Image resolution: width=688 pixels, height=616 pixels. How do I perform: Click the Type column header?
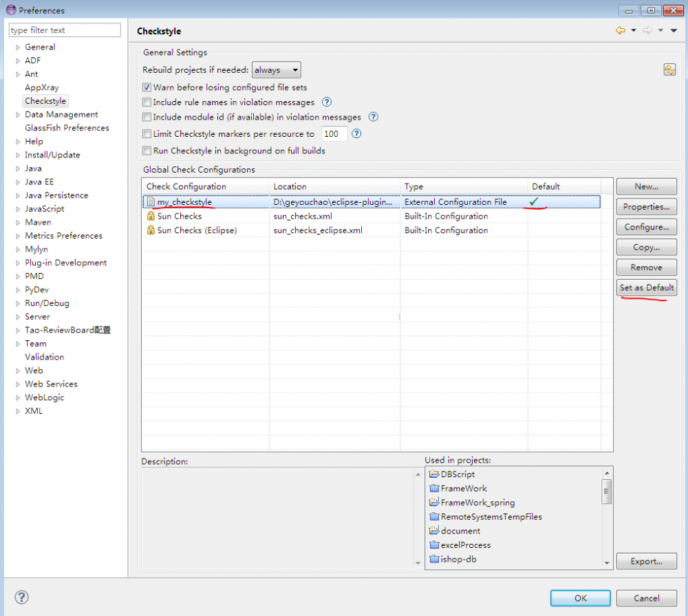464,186
